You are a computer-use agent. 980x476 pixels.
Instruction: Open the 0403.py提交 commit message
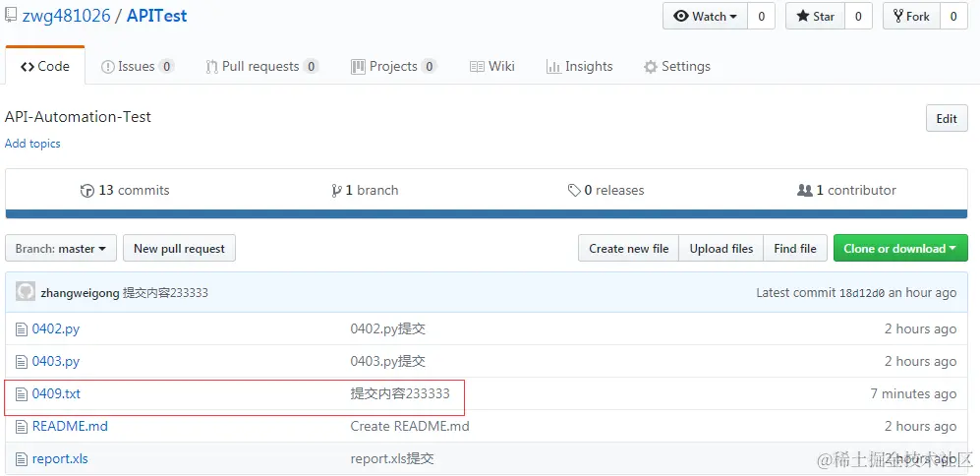point(388,362)
